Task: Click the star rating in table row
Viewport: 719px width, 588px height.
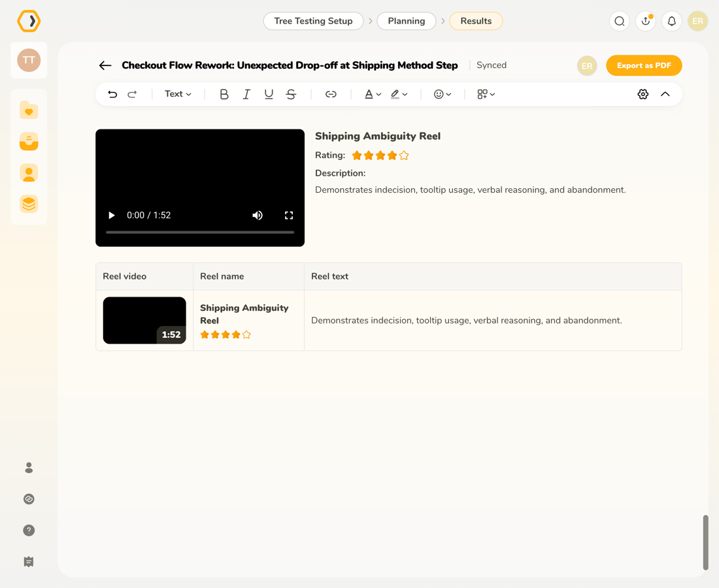Action: (226, 335)
